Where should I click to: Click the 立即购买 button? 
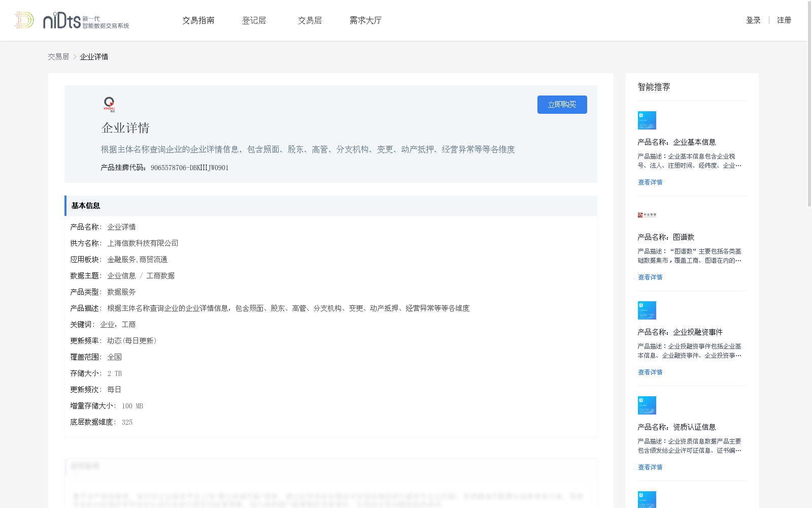(x=562, y=105)
